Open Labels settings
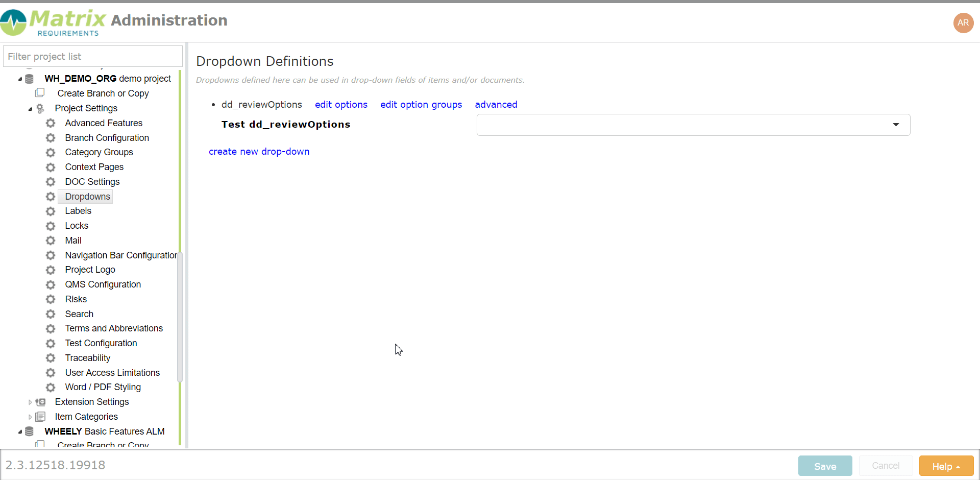The height and width of the screenshot is (480, 980). [78, 211]
